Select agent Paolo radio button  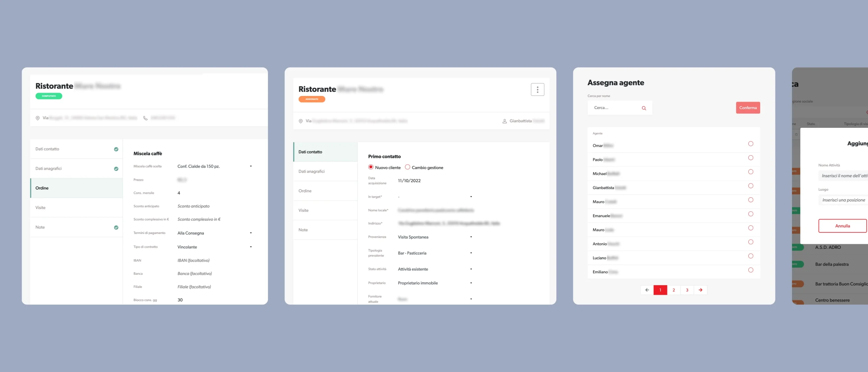751,158
